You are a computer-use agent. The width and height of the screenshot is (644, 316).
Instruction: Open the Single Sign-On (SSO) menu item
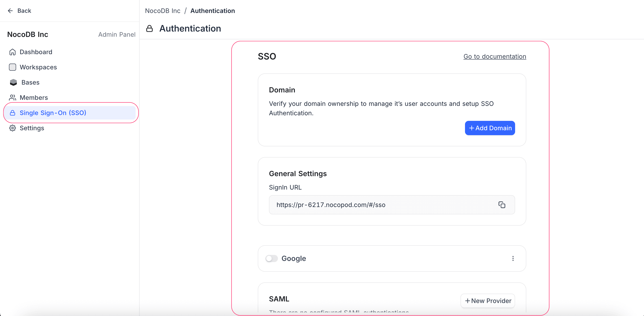coord(53,113)
